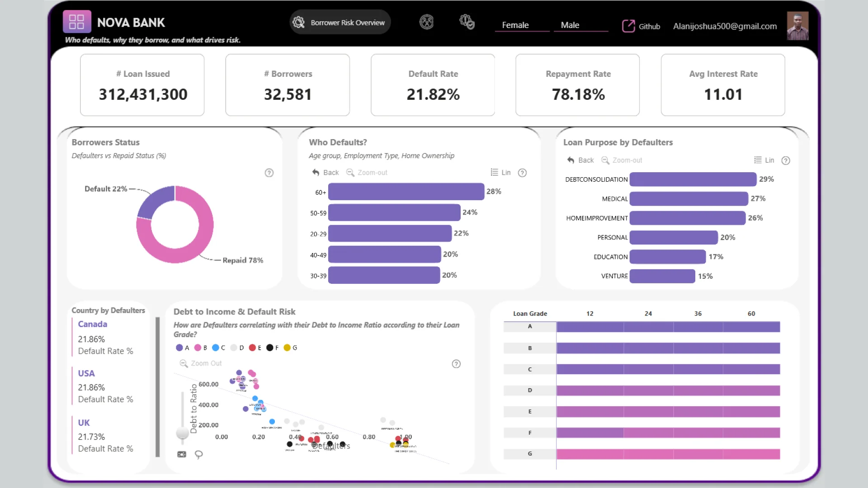Toggle Lin scale in Loan Purpose chart
Image resolution: width=868 pixels, height=488 pixels.
click(x=764, y=160)
